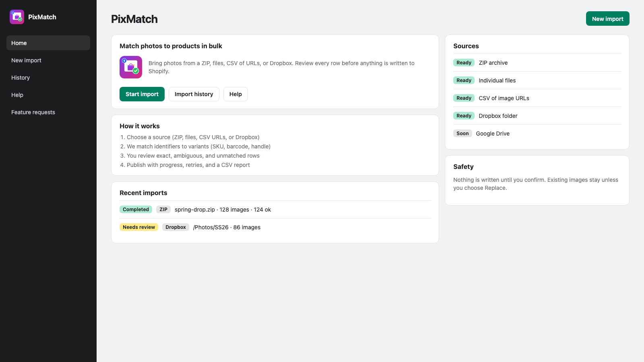Click the 'Bring photos from a ZIP' description

coord(281,67)
